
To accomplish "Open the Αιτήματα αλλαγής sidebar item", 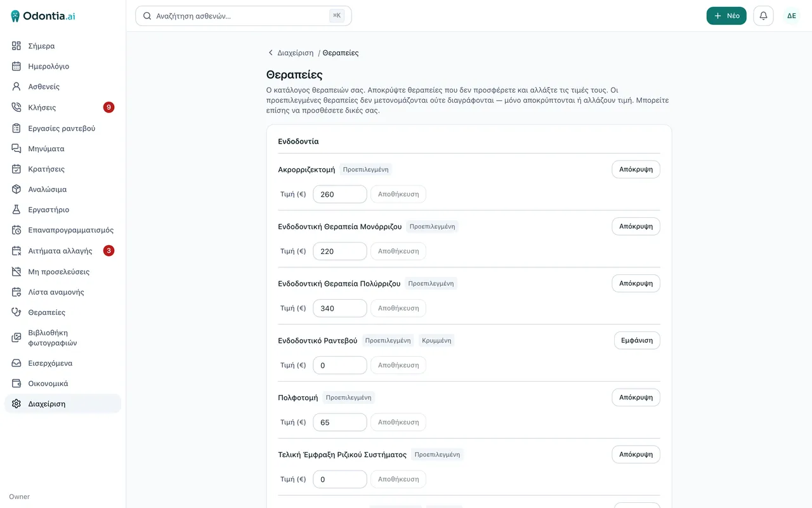I will (62, 251).
